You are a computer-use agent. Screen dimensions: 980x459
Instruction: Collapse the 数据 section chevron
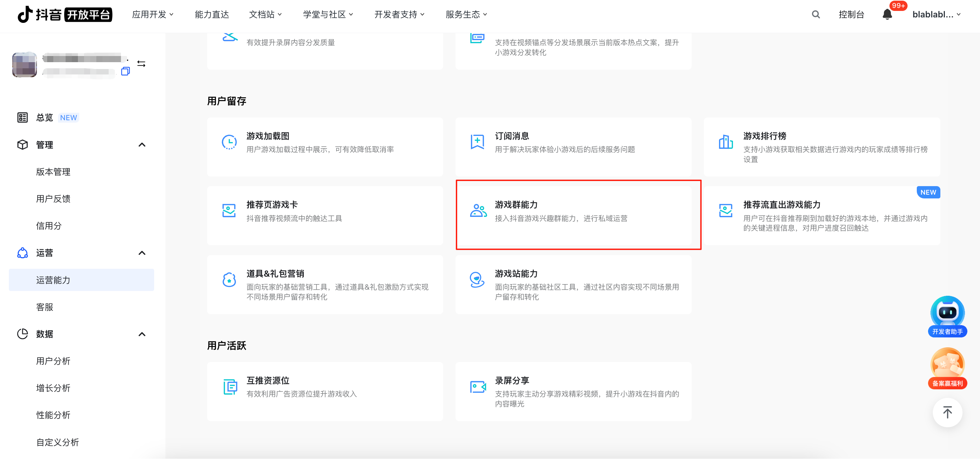(x=142, y=334)
